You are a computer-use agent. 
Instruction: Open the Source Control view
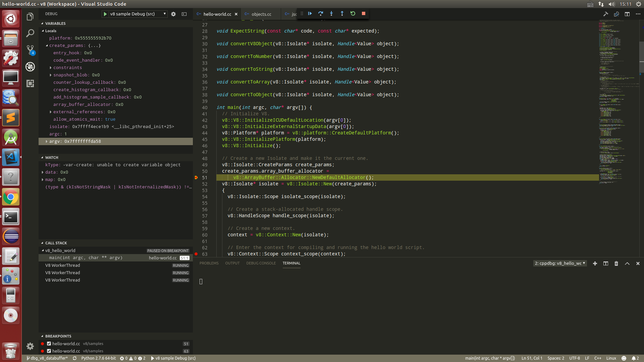pyautogui.click(x=30, y=50)
